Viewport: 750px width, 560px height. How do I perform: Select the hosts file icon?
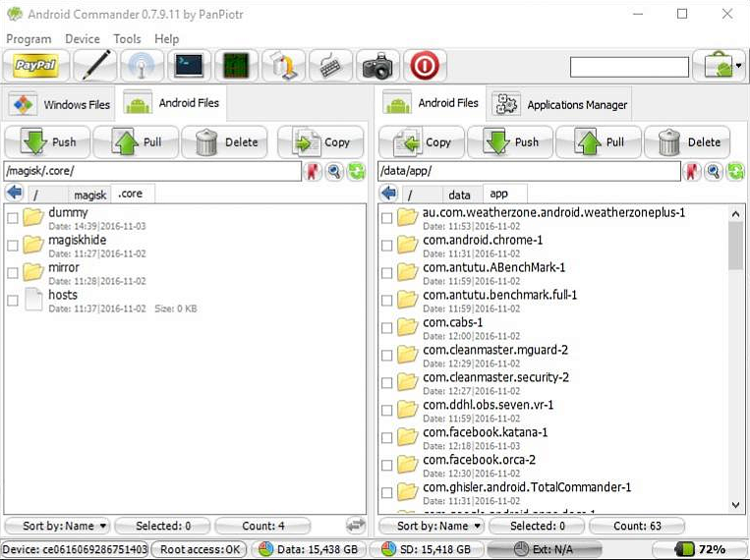[33, 300]
